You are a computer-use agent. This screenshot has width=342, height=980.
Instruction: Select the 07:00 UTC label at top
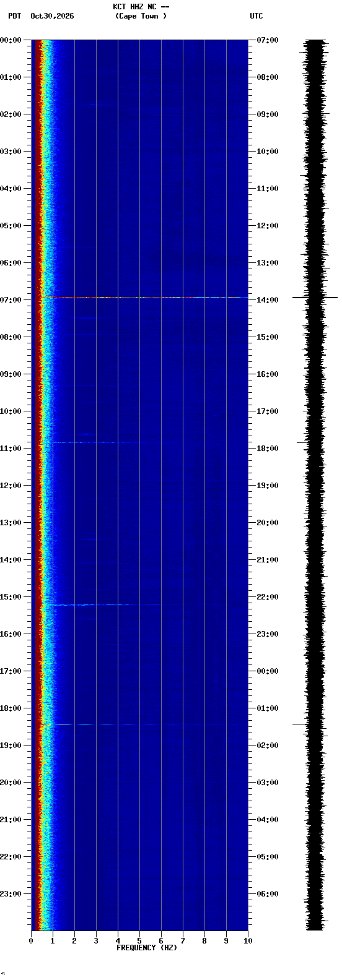[x=268, y=40]
